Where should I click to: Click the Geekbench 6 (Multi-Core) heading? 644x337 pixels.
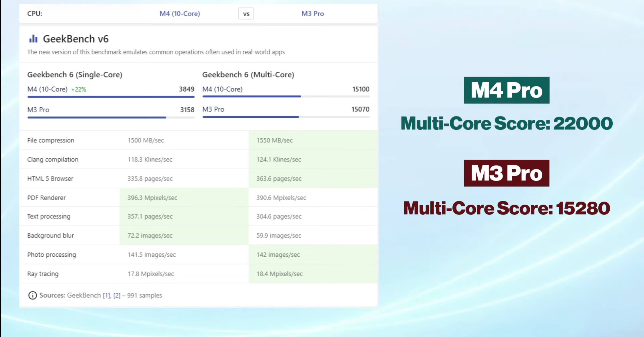point(248,74)
